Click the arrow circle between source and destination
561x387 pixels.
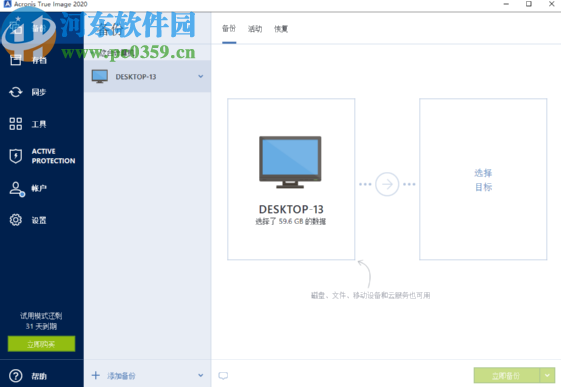387,184
